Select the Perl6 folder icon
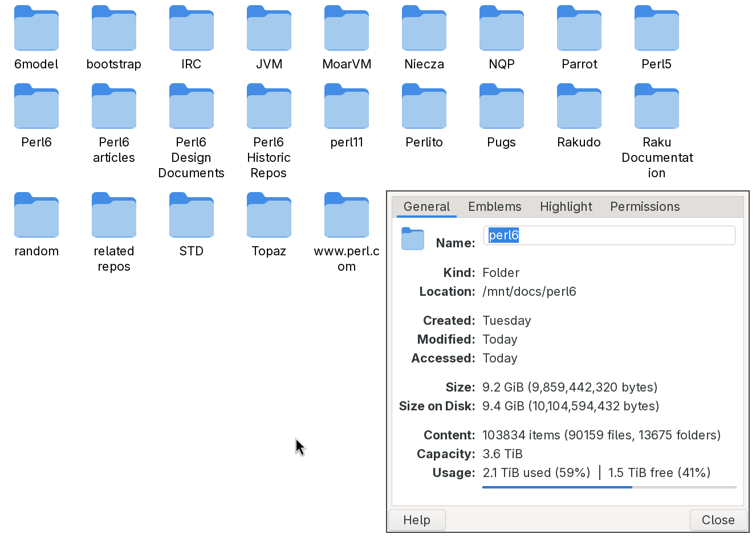Screen dimensions: 756x542 pyautogui.click(x=36, y=106)
